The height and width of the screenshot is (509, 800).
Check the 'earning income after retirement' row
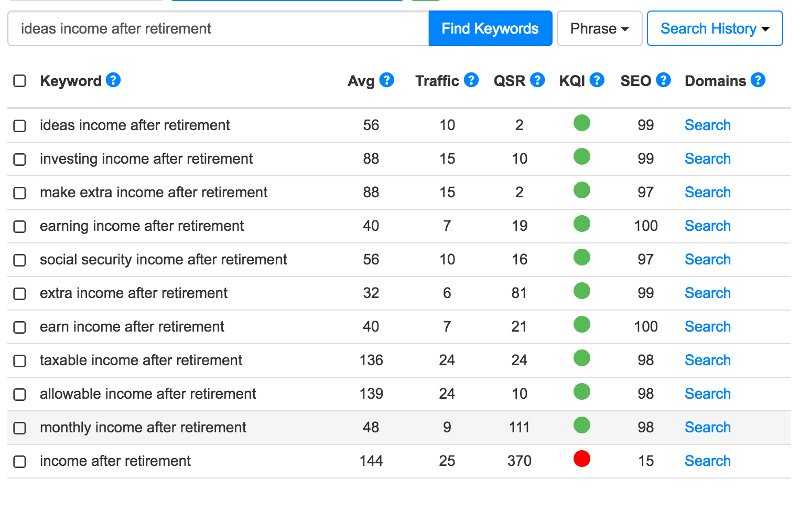tap(19, 226)
